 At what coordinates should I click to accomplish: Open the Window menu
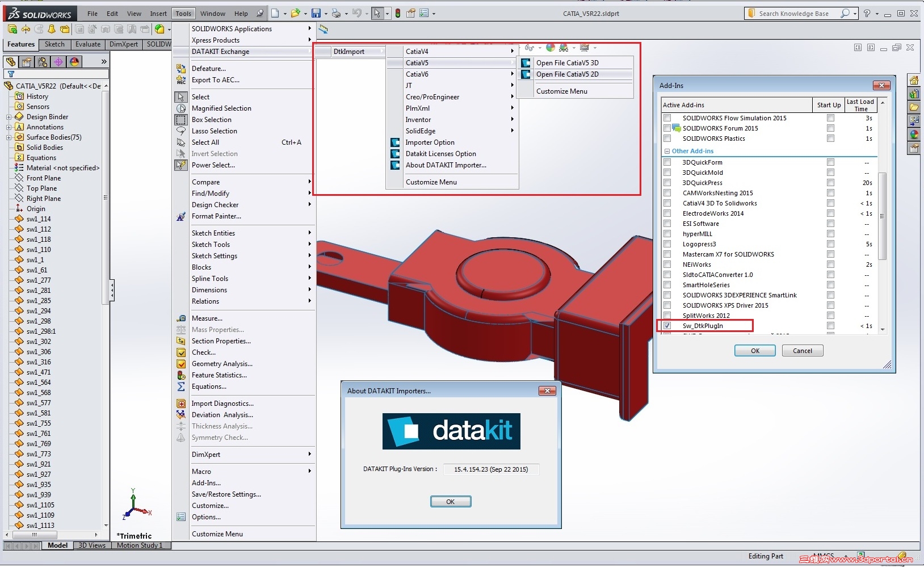pos(213,14)
